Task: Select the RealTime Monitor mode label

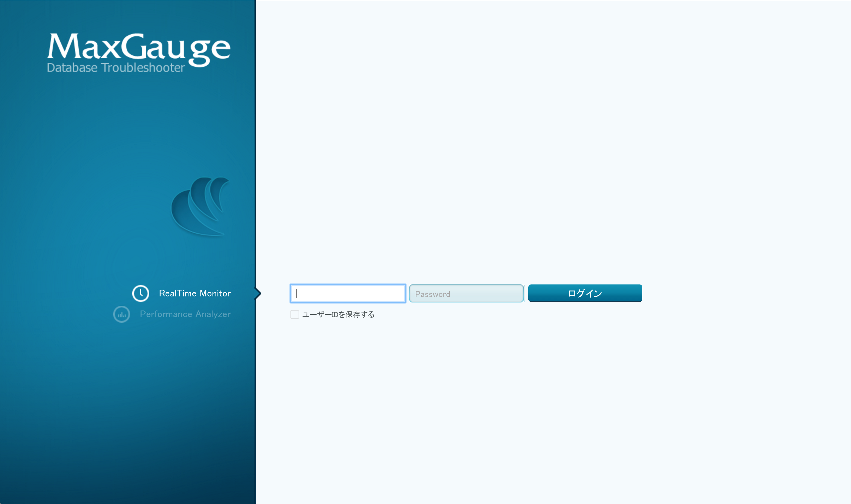Action: click(194, 293)
